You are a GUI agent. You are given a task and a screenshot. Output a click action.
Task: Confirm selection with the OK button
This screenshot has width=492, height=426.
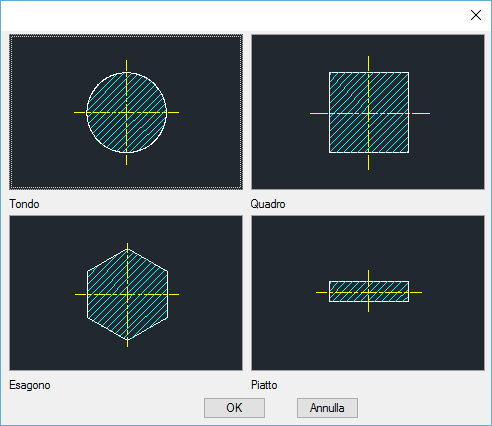[234, 408]
